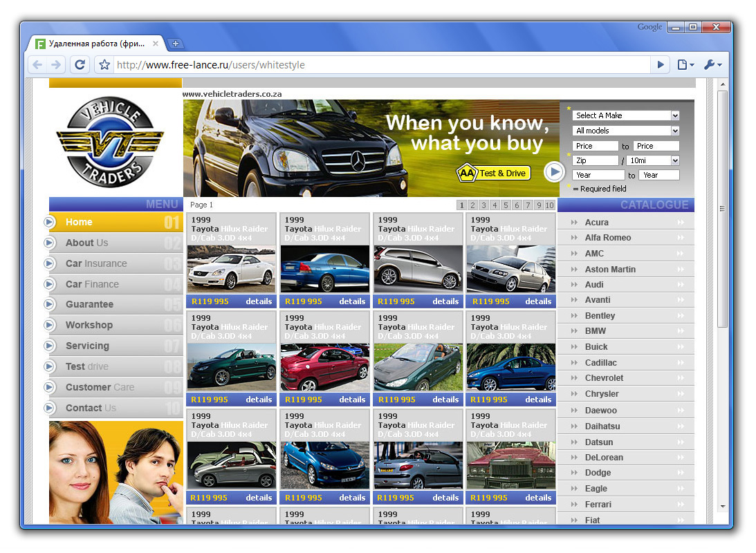Click the right arrow on Dodge row
This screenshot has width=756, height=553.
[x=681, y=473]
